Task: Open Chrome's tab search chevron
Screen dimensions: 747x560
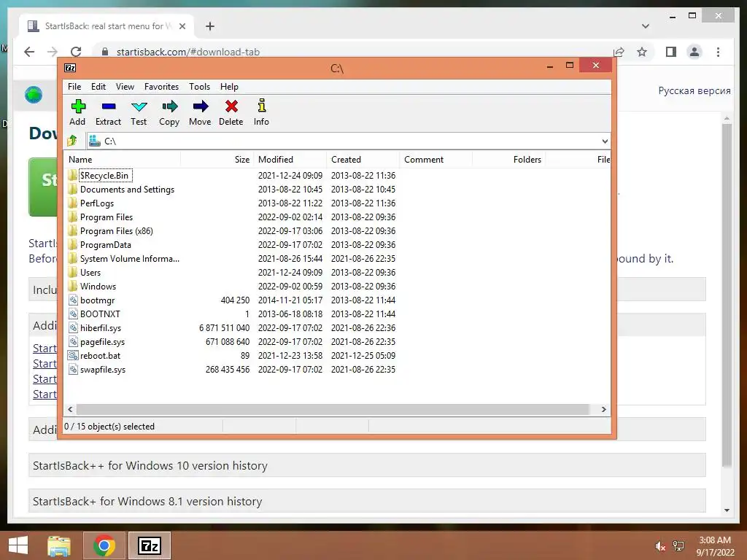Action: pyautogui.click(x=646, y=26)
